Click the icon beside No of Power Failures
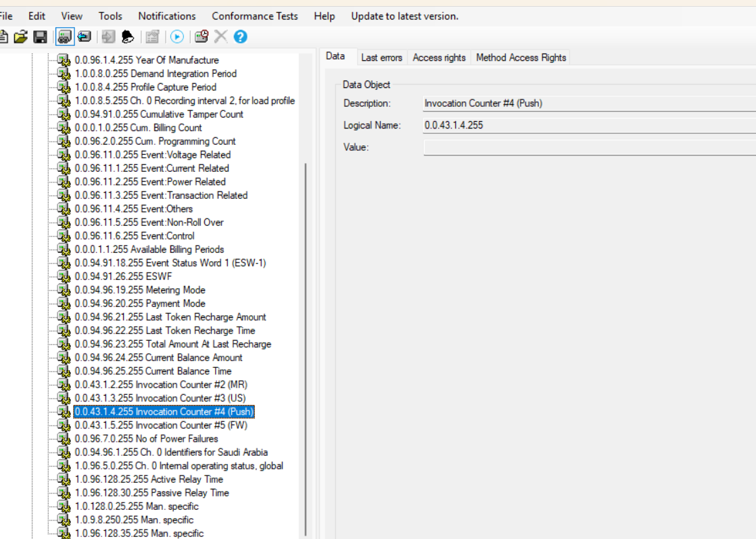 click(x=64, y=439)
